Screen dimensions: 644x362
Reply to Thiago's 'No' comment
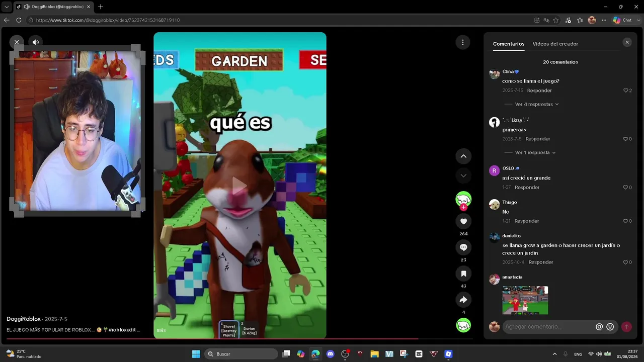click(x=527, y=221)
